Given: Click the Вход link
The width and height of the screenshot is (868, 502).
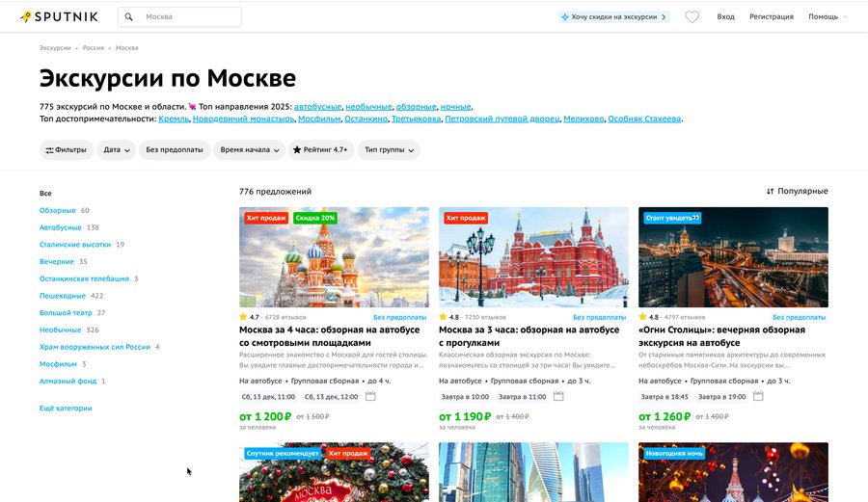Looking at the screenshot, I should [x=725, y=17].
